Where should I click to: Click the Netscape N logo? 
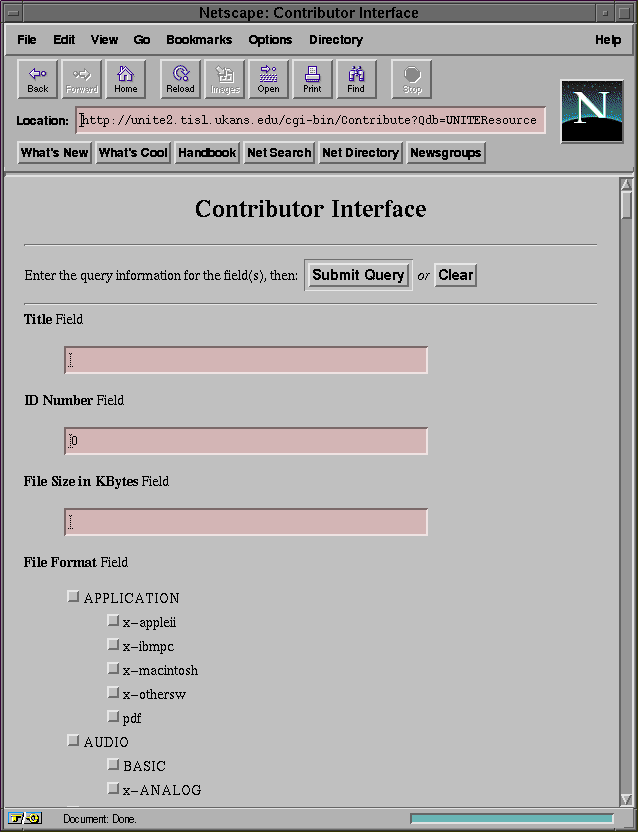click(592, 111)
